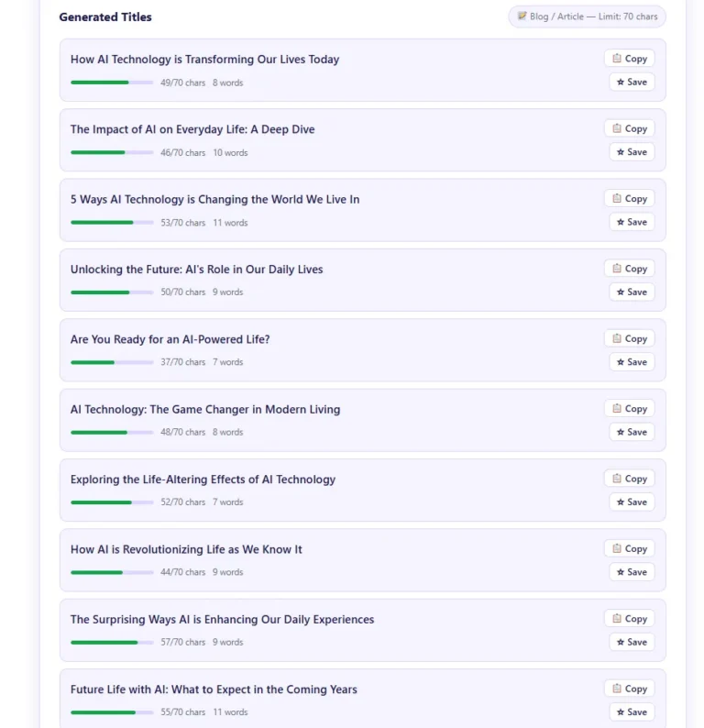Save 'The Surprising Ways AI' title
This screenshot has width=704, height=728.
[632, 642]
